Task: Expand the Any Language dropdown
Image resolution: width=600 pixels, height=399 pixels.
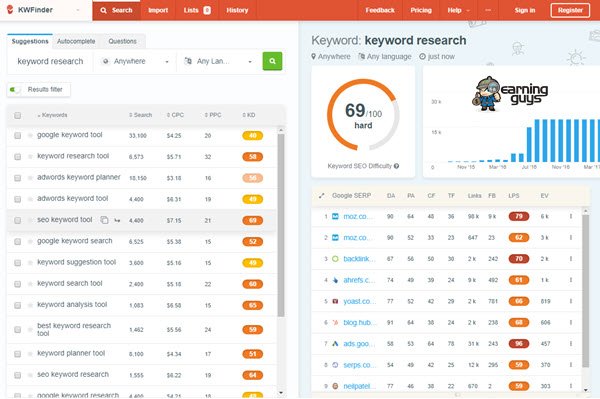Action: click(x=218, y=61)
